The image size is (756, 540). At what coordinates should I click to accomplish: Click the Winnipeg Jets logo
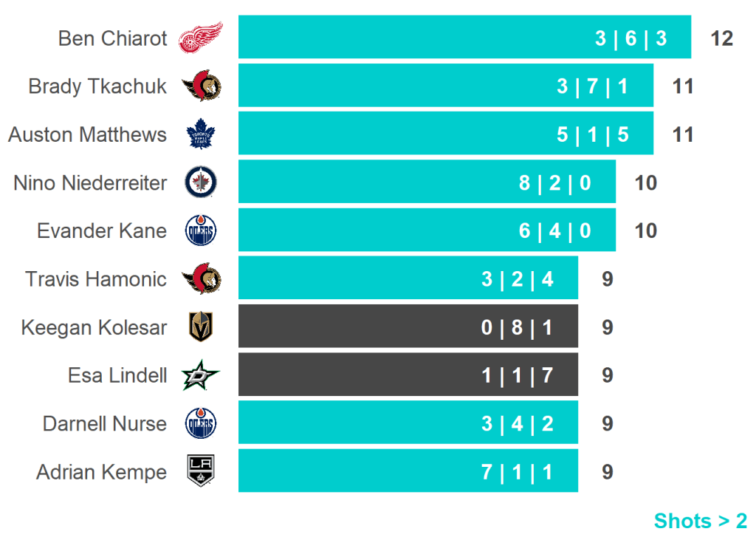point(201,182)
